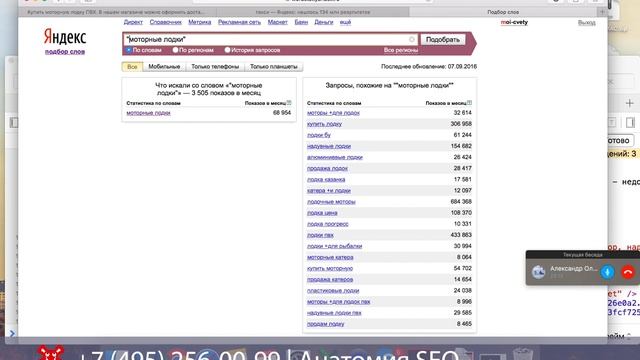Click the caller avatar in call widget
This screenshot has height=360, width=640.
(x=538, y=272)
